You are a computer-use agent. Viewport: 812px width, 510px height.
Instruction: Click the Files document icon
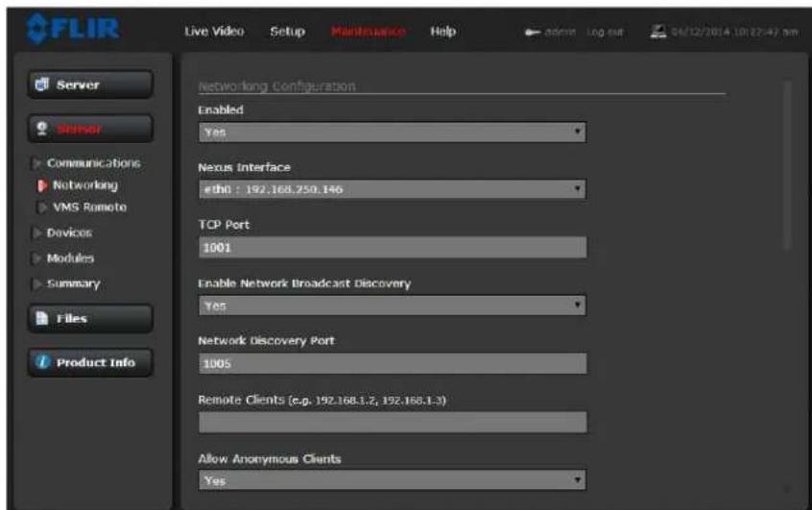[x=42, y=318]
